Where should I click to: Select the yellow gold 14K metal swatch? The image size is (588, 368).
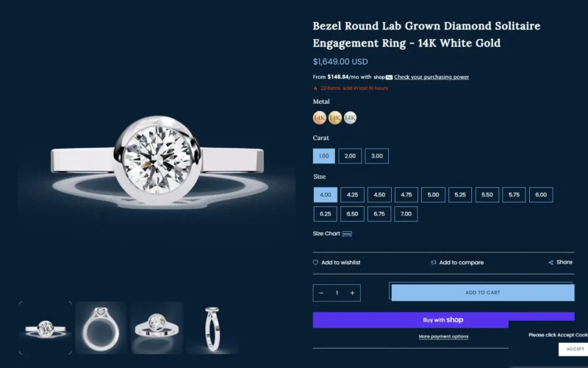[335, 118]
